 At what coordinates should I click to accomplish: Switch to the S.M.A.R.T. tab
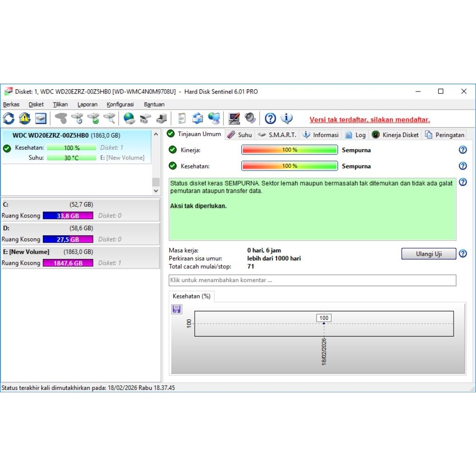(x=277, y=135)
